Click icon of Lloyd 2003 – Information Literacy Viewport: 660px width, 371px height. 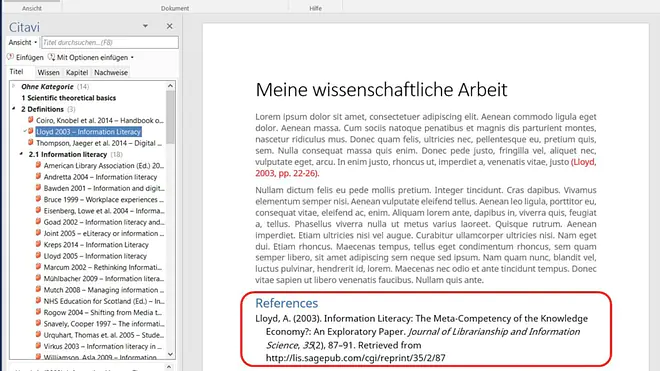pos(30,131)
